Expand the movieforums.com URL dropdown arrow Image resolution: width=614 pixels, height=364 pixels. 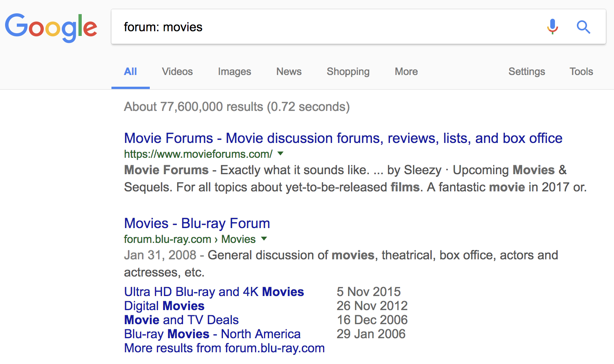point(280,154)
